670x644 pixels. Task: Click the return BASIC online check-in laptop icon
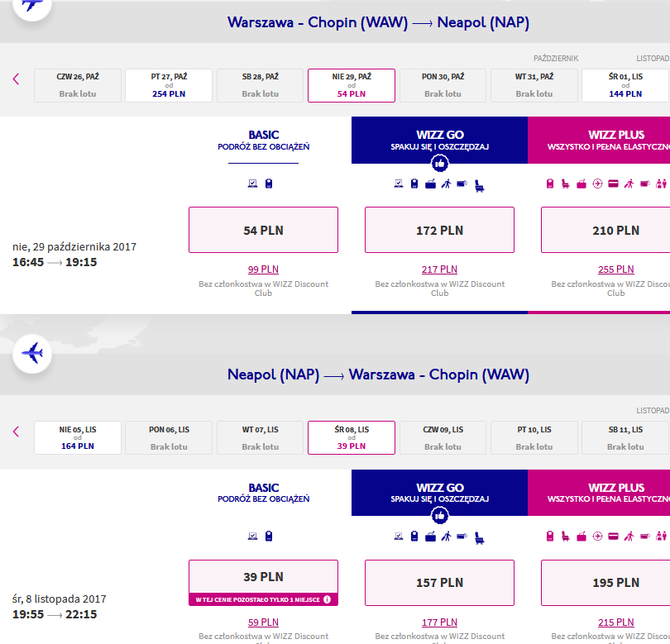252,536
